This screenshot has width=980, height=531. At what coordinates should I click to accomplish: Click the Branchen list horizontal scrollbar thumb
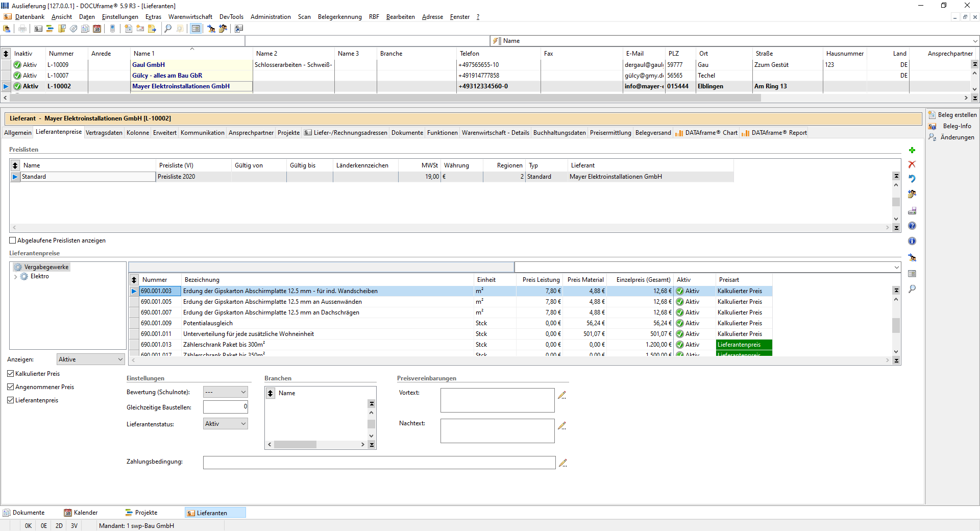295,445
